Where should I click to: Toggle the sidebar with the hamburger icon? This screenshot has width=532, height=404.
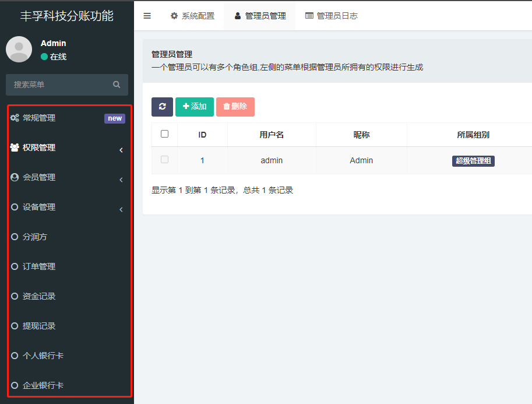point(147,16)
